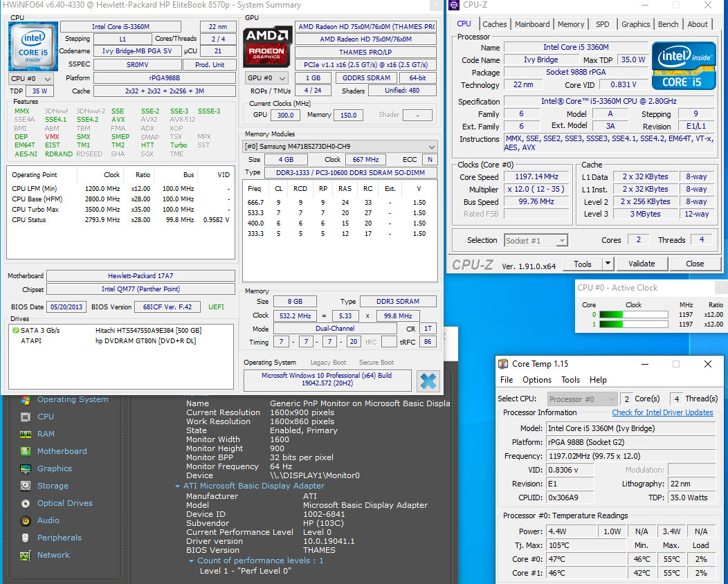Collapse the Count of performance levels node

pyautogui.click(x=191, y=560)
